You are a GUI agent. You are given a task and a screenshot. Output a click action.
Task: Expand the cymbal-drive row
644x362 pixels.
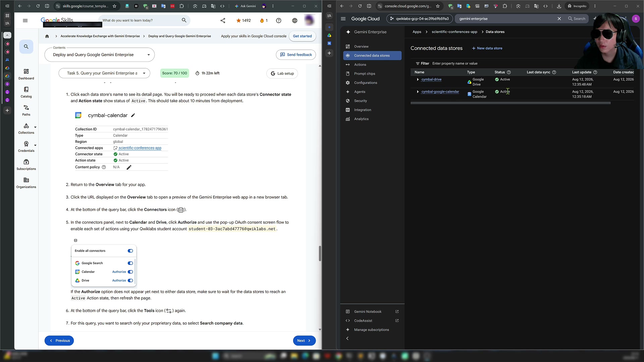418,79
